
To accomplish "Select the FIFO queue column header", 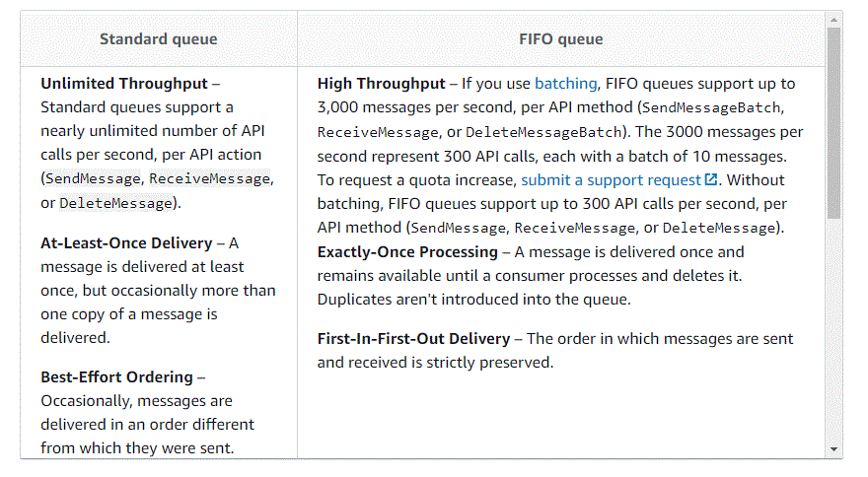I will pyautogui.click(x=561, y=39).
